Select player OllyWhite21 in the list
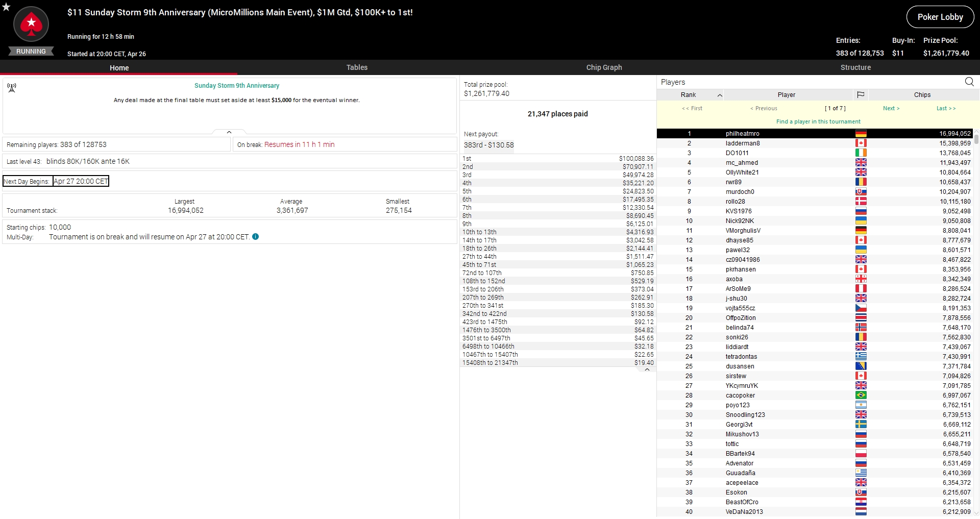Image resolution: width=980 pixels, height=519 pixels. coord(815,172)
